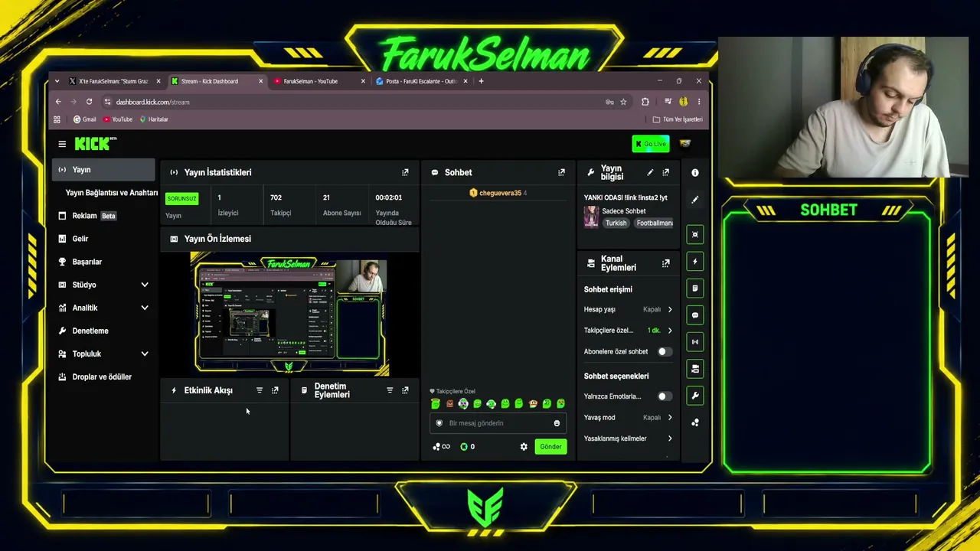Open chat settings gear next to Gönder
Viewport: 980px width, 551px height.
(524, 447)
